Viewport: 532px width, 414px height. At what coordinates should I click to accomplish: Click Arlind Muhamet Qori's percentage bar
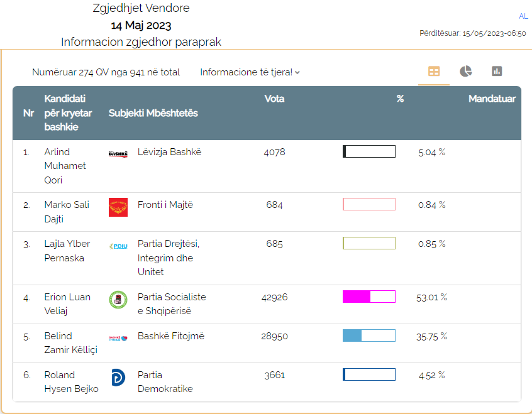click(x=369, y=151)
